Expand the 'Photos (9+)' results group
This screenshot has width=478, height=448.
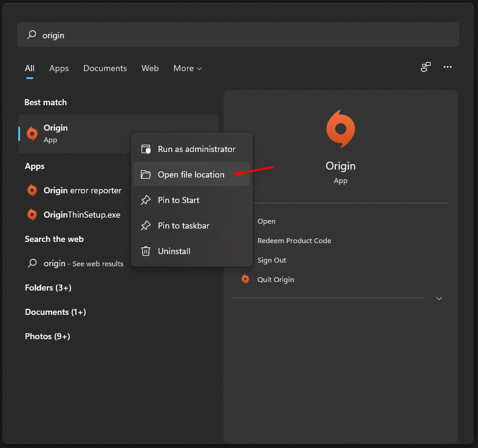click(x=47, y=336)
